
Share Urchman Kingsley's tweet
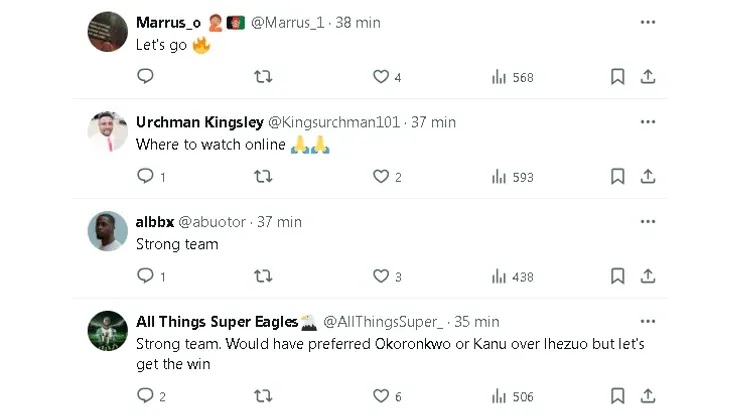647,177
